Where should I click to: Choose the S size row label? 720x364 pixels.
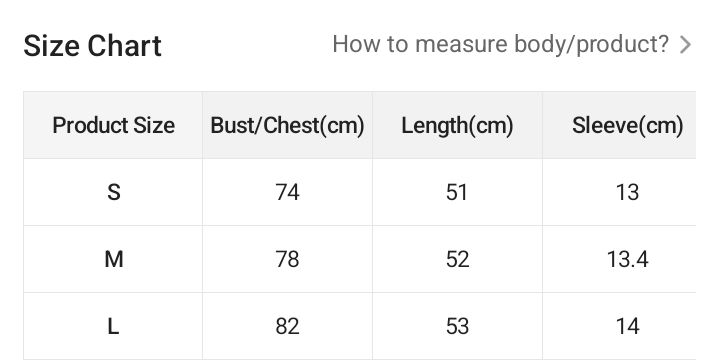(x=114, y=192)
